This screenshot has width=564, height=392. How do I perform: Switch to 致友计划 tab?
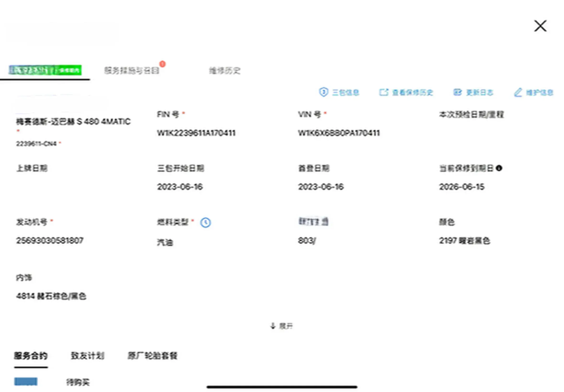(x=88, y=356)
